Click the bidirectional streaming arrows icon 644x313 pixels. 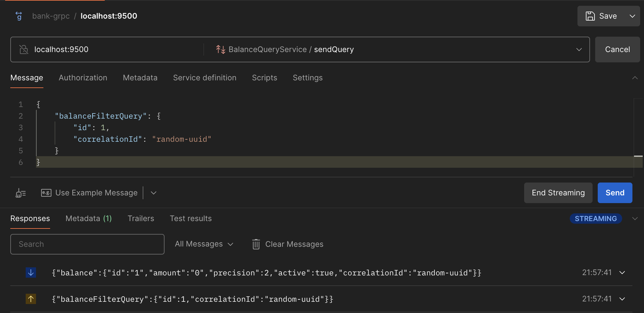click(x=220, y=49)
